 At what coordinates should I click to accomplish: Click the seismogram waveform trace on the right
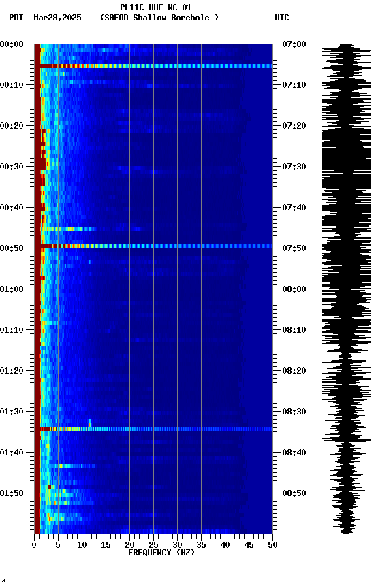tap(346, 289)
